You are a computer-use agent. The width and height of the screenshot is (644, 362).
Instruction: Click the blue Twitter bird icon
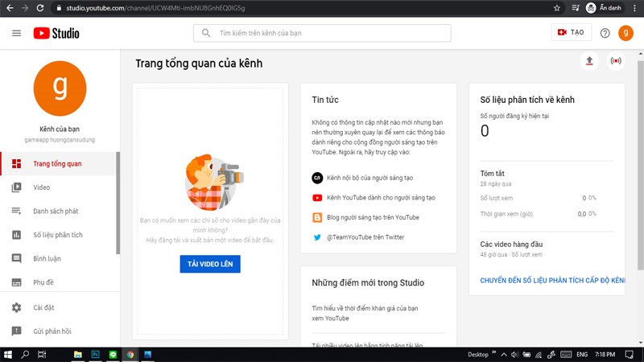pyautogui.click(x=317, y=237)
